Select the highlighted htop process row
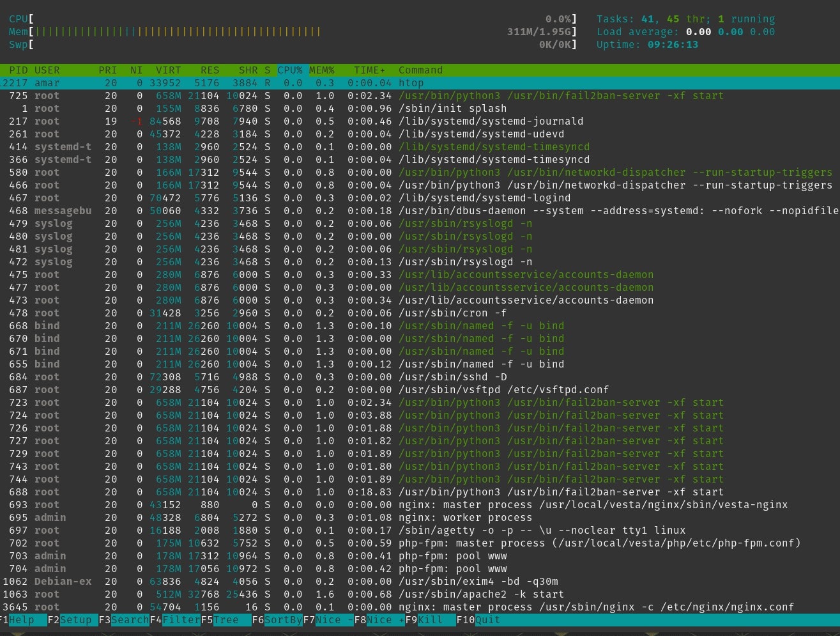840x636 pixels. pos(420,83)
